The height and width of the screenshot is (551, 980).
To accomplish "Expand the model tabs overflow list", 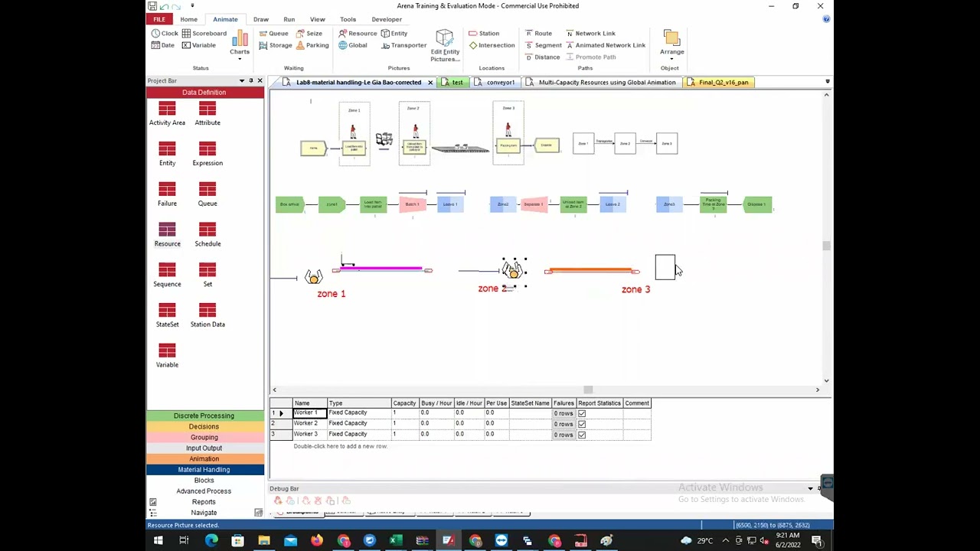I will click(x=828, y=82).
